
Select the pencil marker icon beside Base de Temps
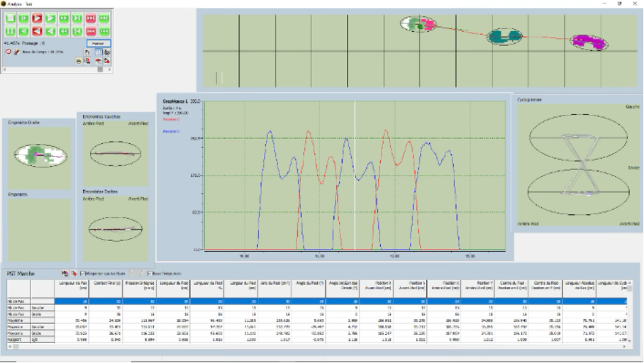click(x=17, y=52)
